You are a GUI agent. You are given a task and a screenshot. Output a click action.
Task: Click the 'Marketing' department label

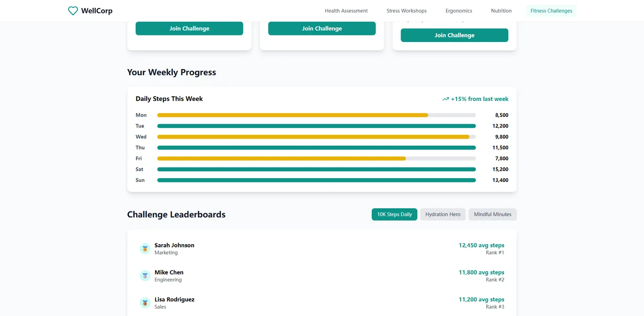pos(166,252)
